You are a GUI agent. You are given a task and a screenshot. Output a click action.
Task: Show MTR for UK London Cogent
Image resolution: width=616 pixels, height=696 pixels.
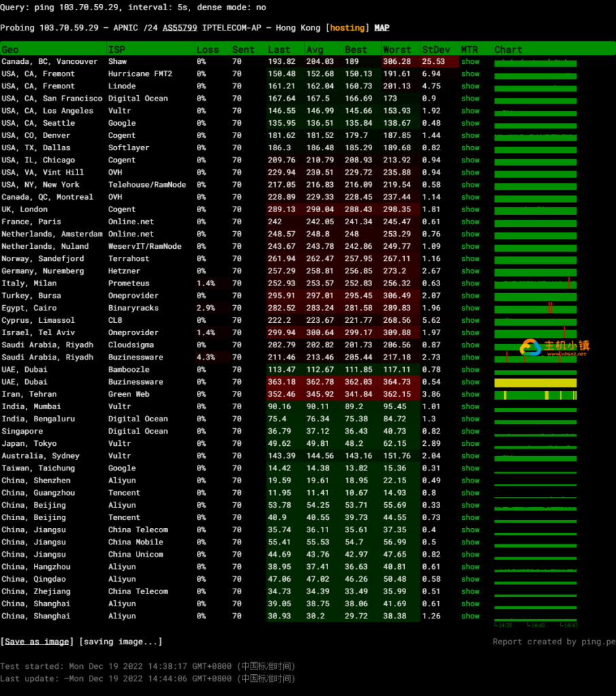(470, 209)
